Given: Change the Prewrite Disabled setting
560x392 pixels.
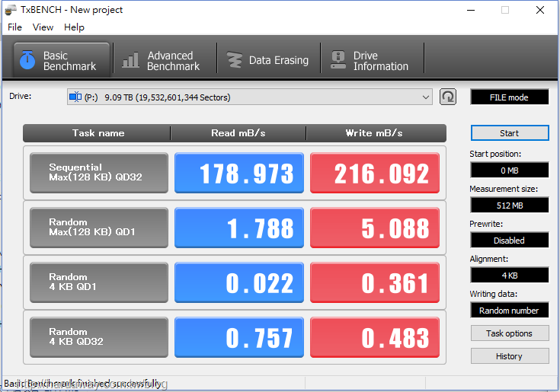Looking at the screenshot, I should 509,240.
